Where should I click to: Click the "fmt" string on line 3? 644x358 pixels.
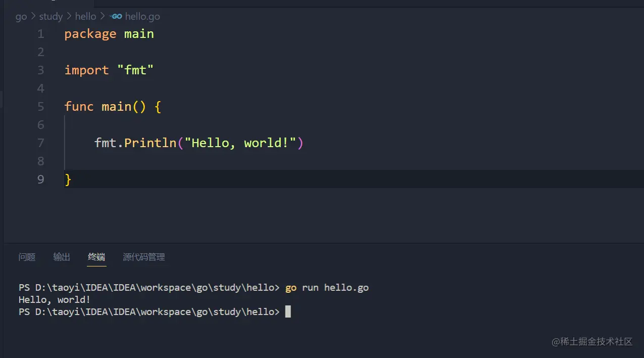(135, 70)
